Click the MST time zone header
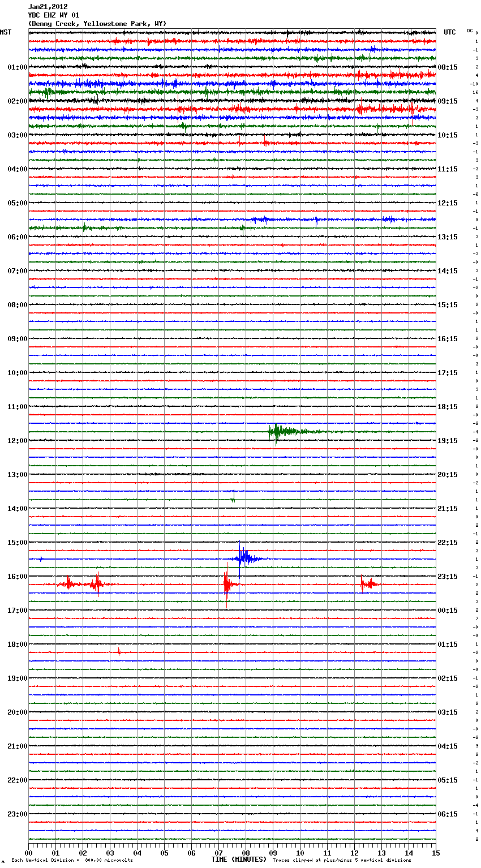Viewport: 481px width, 868px height. pyautogui.click(x=6, y=32)
